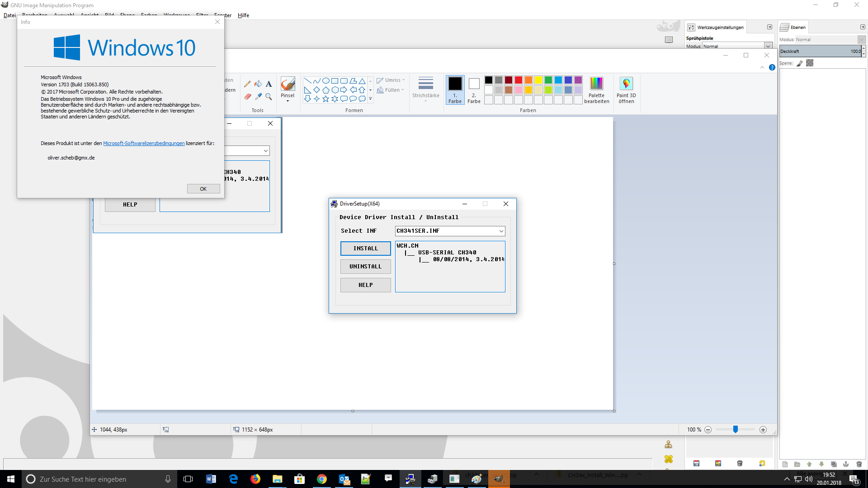
Task: Click the GIMP heal tool icon
Action: [x=668, y=459]
